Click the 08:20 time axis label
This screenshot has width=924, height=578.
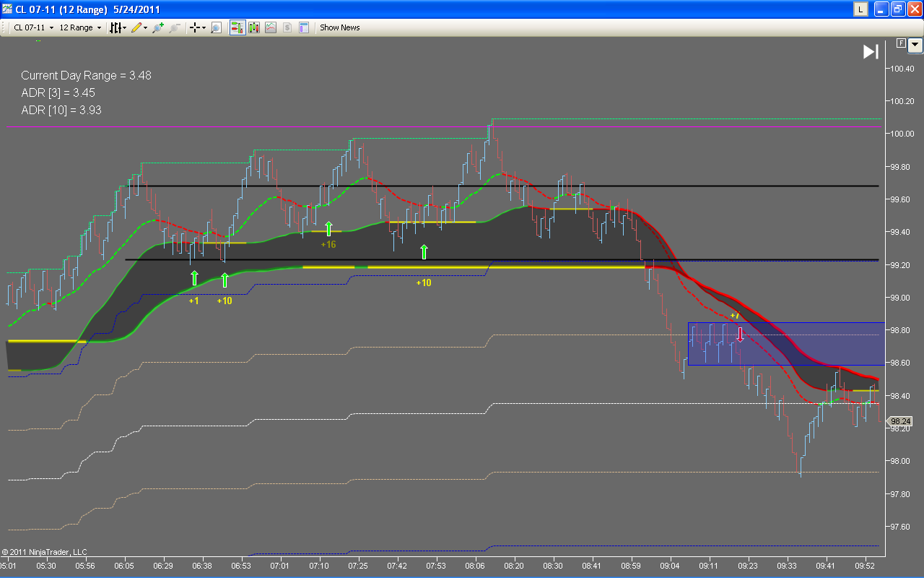514,566
